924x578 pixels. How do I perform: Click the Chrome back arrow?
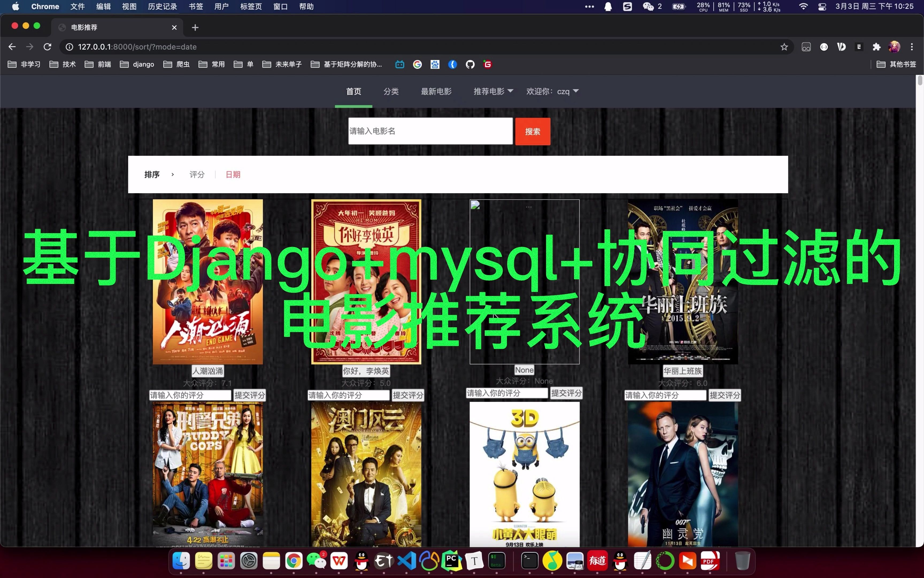pos(12,47)
